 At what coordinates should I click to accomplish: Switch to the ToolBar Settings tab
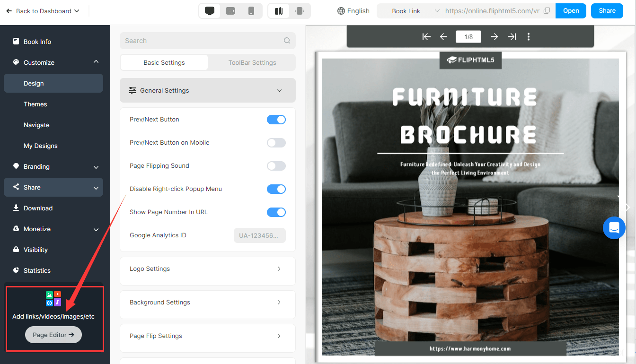[x=252, y=62]
